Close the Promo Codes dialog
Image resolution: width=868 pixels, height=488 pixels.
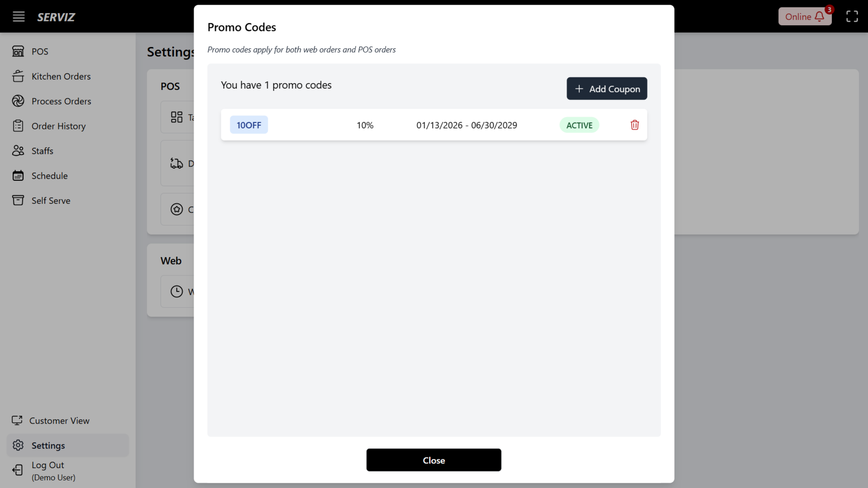pyautogui.click(x=434, y=460)
